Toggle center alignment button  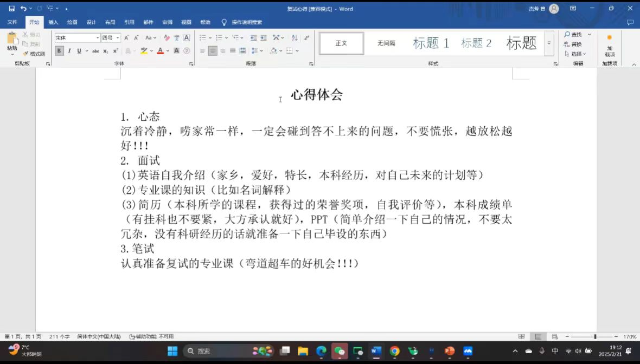(213, 51)
